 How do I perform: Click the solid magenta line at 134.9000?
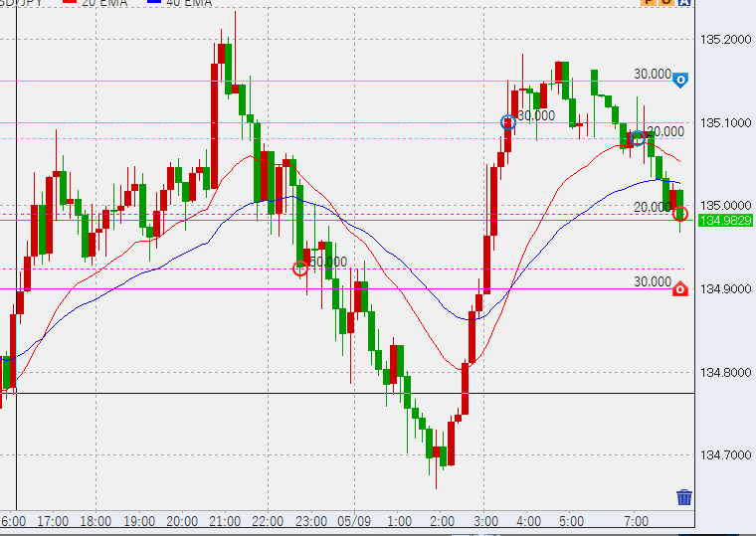tap(398, 289)
